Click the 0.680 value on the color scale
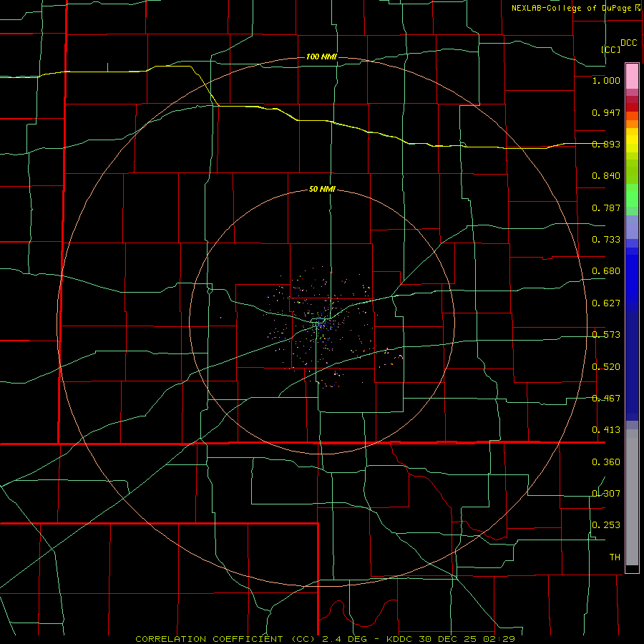644x644 pixels. [606, 271]
